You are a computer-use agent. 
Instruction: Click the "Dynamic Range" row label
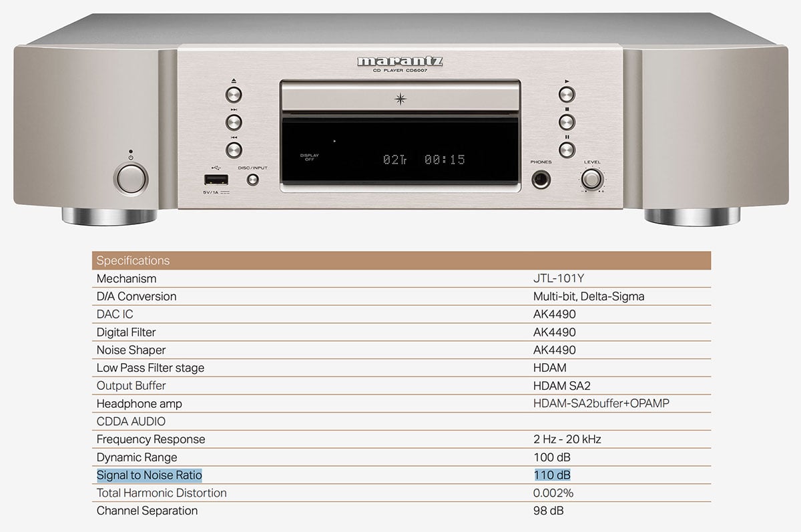tap(137, 457)
